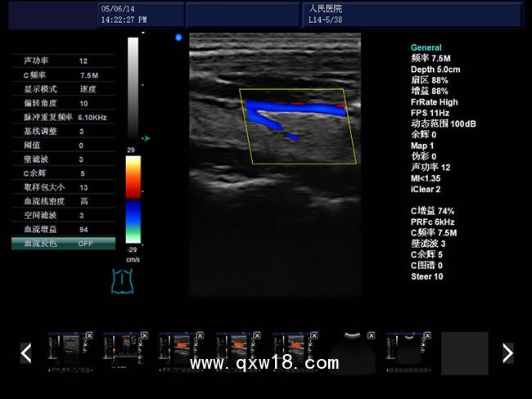Click the left arrow of thumbnail strip
Viewport: 532px width, 399px height.
[x=26, y=352]
